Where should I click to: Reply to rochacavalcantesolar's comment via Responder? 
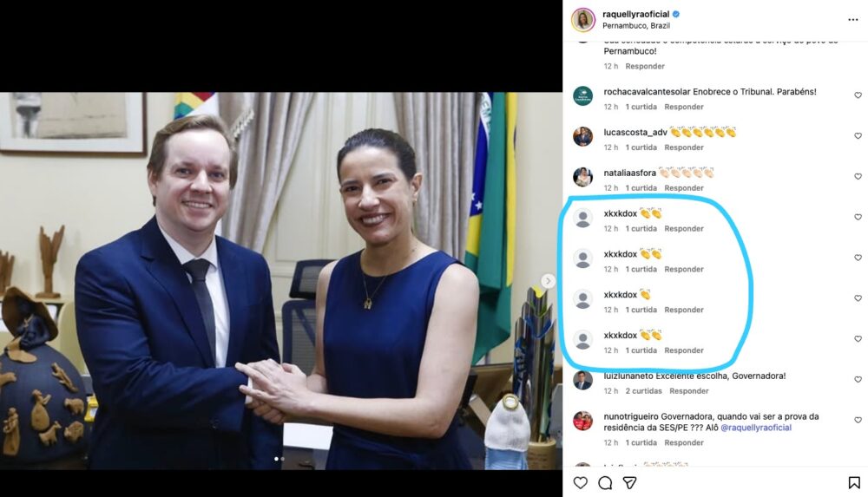(684, 107)
